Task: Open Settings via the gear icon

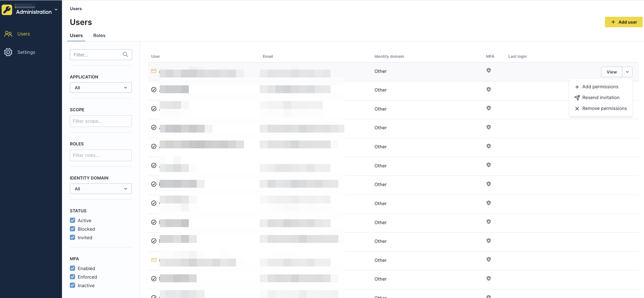Action: (8, 52)
